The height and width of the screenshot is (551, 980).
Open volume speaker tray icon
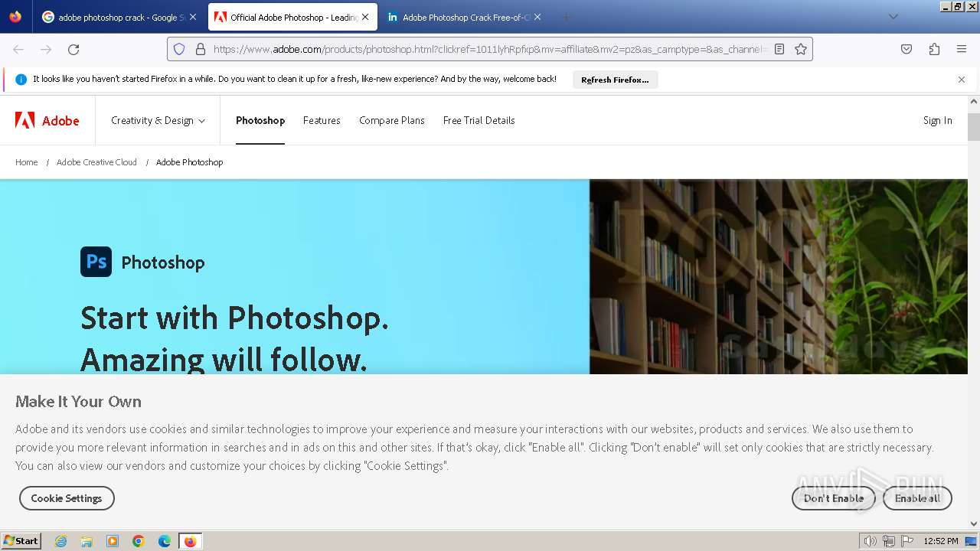pyautogui.click(x=871, y=541)
